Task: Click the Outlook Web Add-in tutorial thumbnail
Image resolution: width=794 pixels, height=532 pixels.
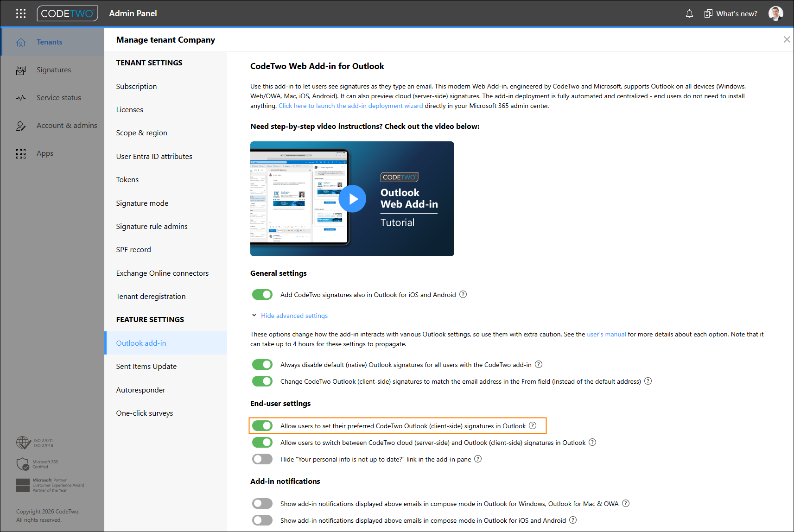Action: click(x=352, y=199)
